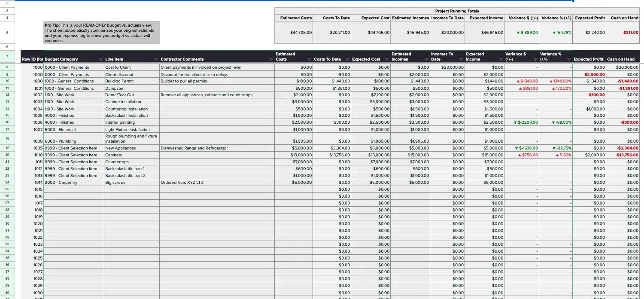
Task: Filter the Costs To Date column
Action: (346, 59)
